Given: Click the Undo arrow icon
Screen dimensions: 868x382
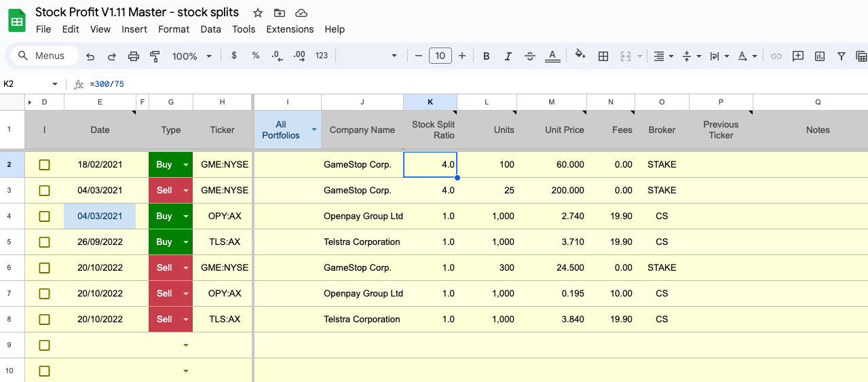Looking at the screenshot, I should tap(90, 56).
